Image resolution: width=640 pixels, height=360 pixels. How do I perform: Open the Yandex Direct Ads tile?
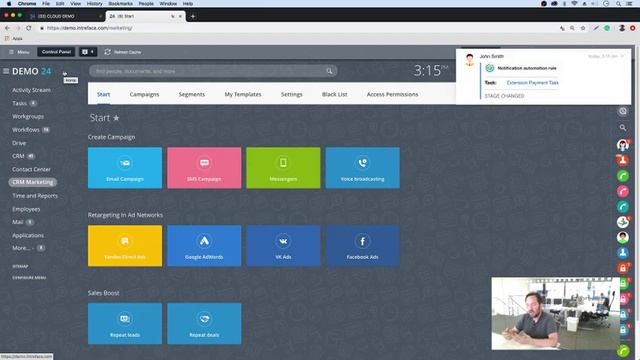pyautogui.click(x=125, y=246)
